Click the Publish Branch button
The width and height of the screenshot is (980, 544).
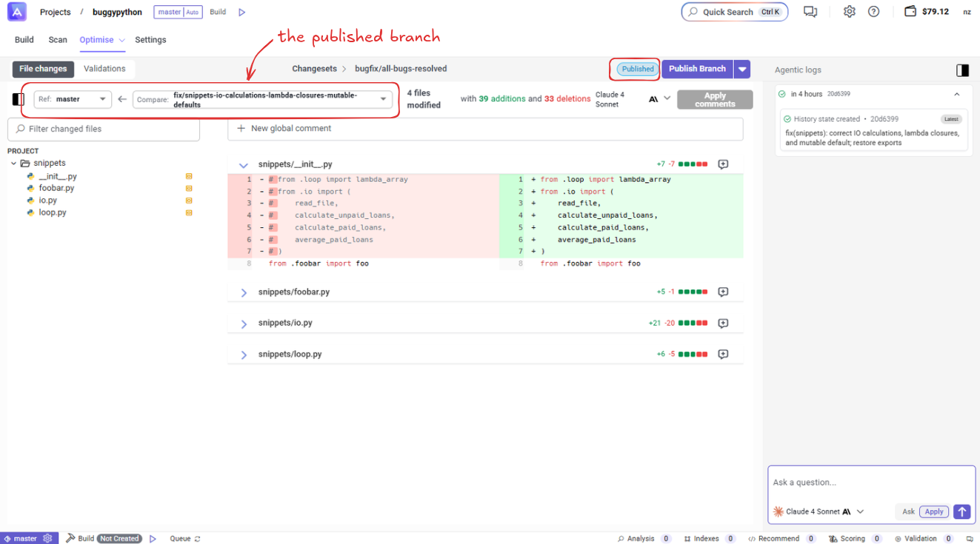pos(696,69)
